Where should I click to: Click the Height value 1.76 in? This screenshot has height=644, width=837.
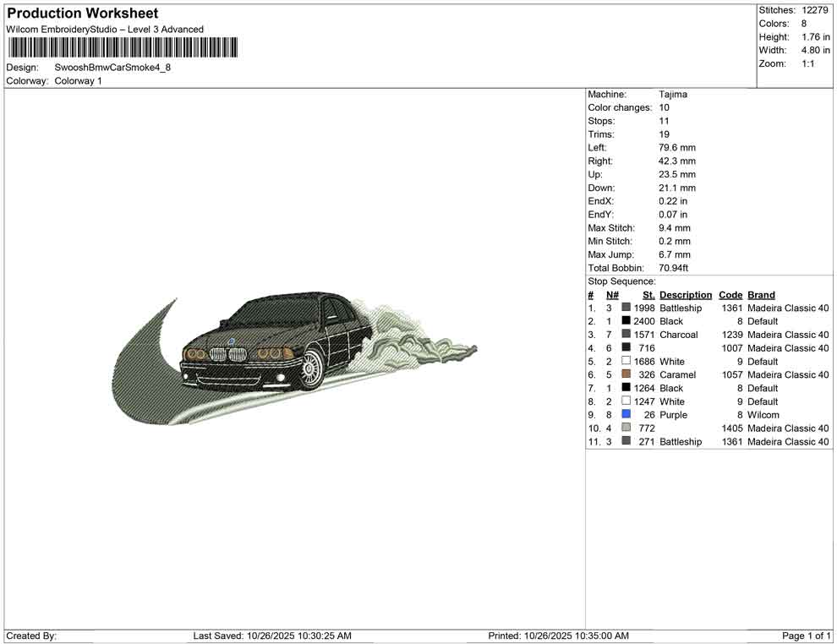tap(816, 37)
